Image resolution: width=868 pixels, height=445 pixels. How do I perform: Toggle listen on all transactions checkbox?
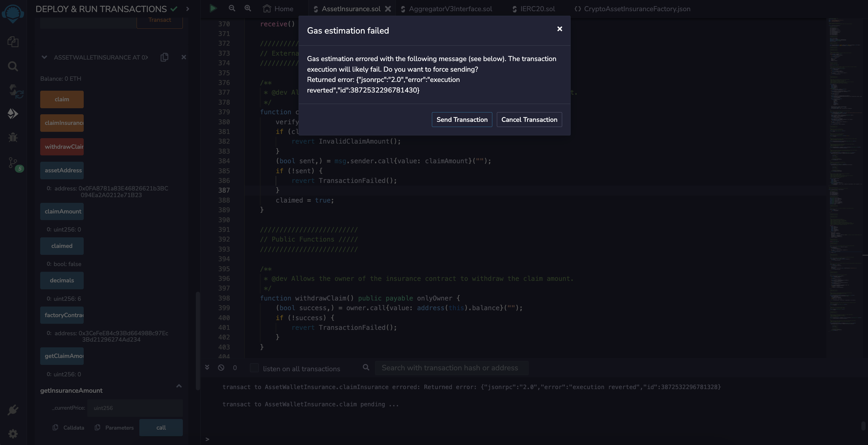click(254, 368)
